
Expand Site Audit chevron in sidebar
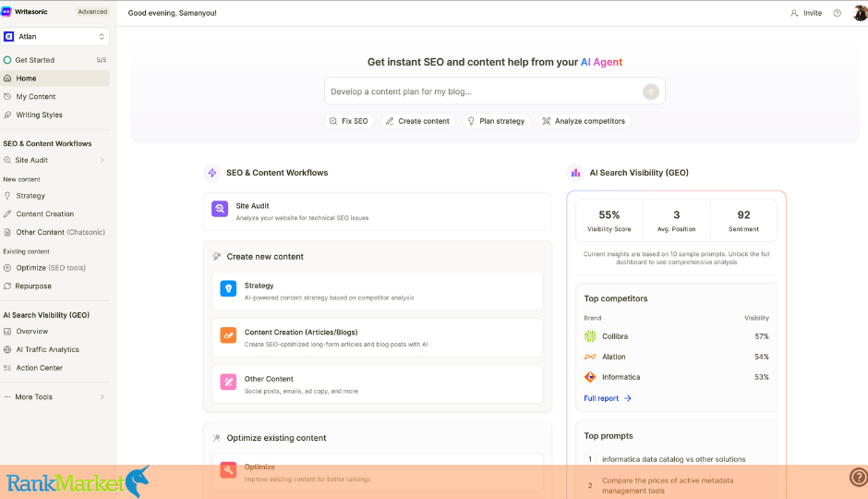point(102,160)
